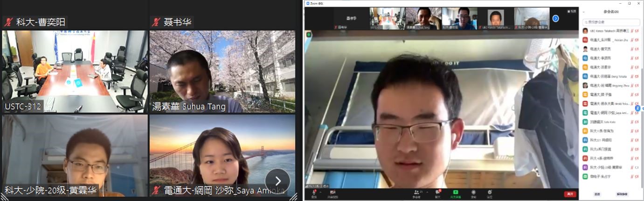Select USTC-312 tile in left gallery view
Viewport: 644px width, 201px height.
pyautogui.click(x=75, y=72)
